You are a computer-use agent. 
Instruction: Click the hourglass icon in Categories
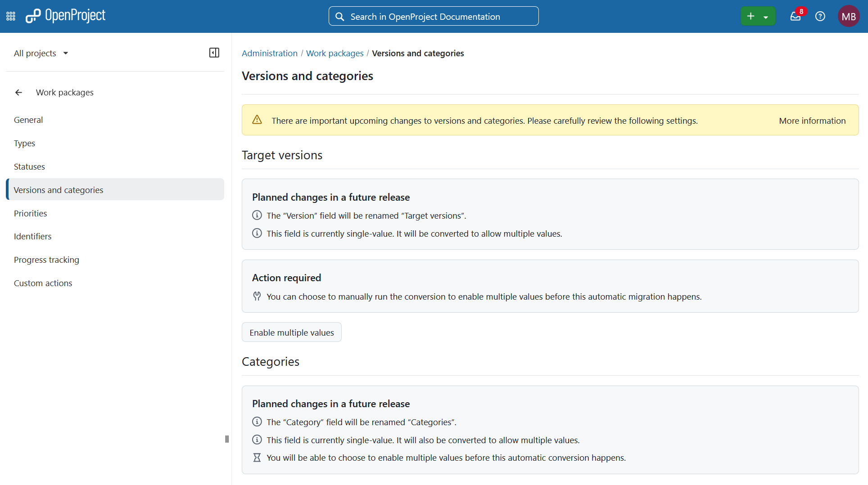(x=257, y=458)
